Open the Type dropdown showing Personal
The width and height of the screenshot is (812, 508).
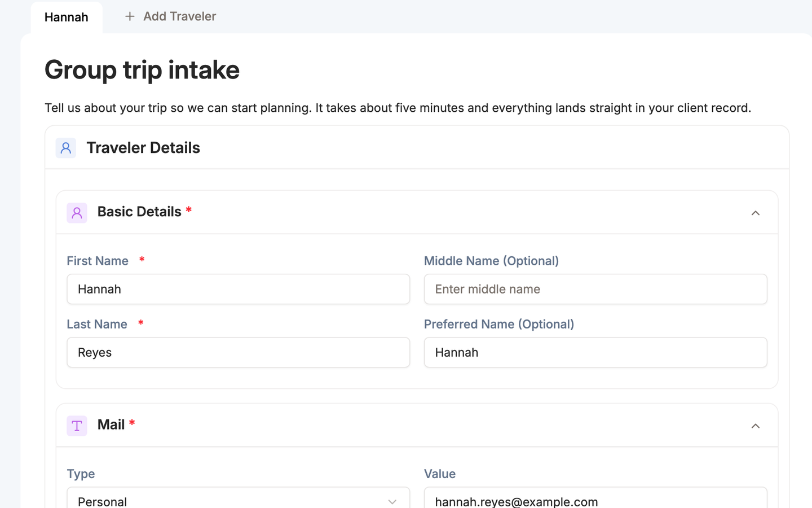pos(239,498)
